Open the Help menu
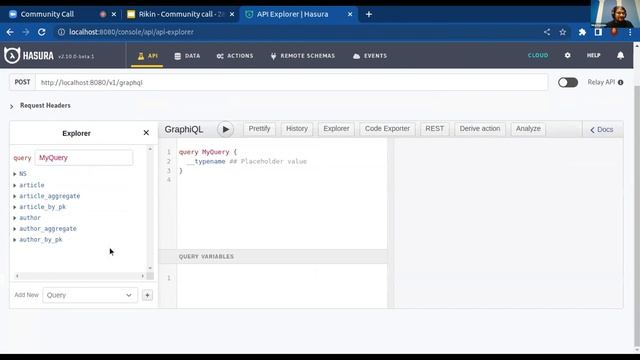This screenshot has height=360, width=640. click(593, 55)
